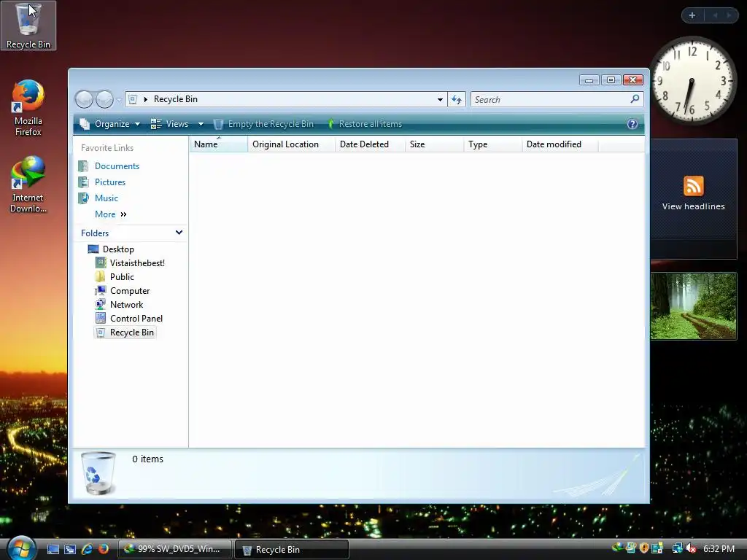Click the '0 items' status text
This screenshot has width=747, height=560.
coord(147,459)
